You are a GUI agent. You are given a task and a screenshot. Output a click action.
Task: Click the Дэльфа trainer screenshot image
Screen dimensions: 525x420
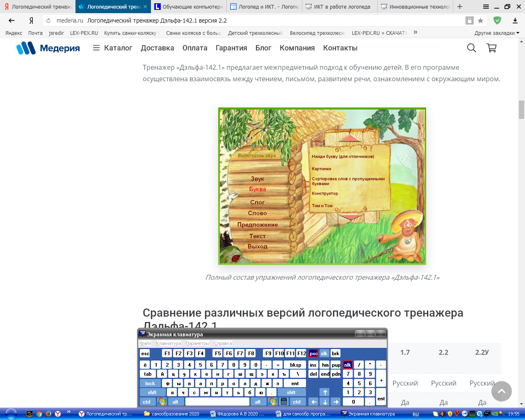[322, 186]
